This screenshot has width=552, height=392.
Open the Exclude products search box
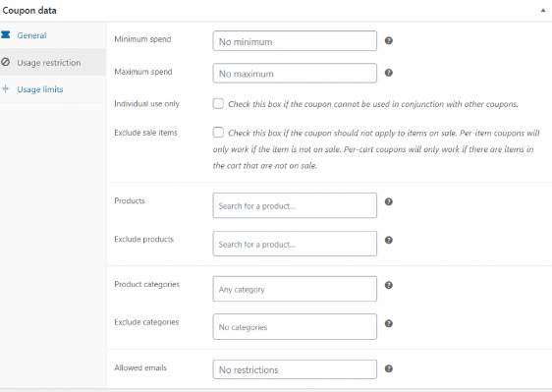pos(295,244)
